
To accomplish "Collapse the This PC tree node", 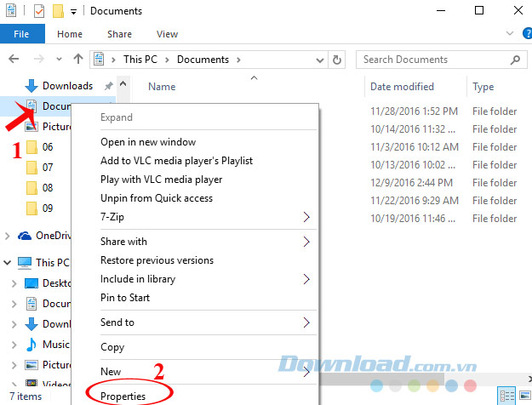I will pos(7,263).
